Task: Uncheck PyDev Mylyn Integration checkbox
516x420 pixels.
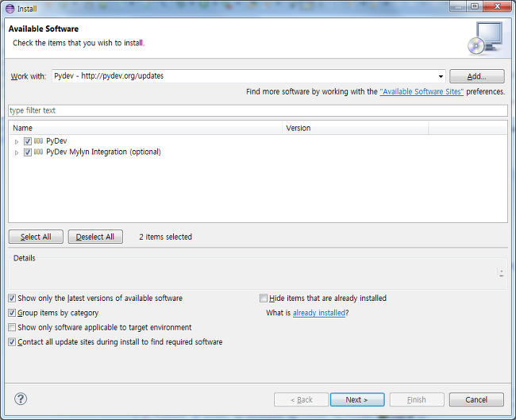Action: (28, 152)
